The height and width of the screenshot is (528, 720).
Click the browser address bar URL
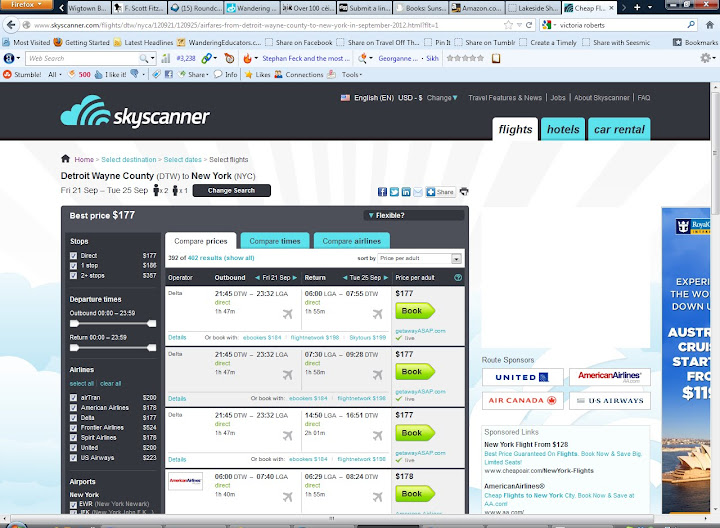236,25
